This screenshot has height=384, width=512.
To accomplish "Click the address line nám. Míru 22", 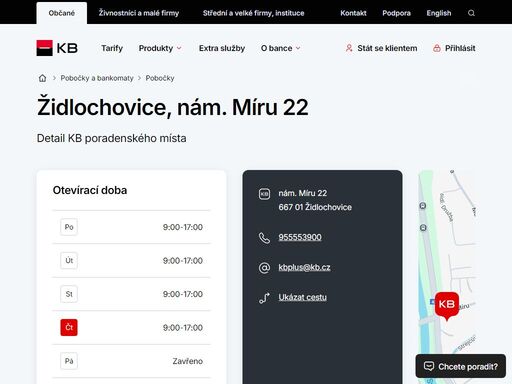I will (303, 193).
